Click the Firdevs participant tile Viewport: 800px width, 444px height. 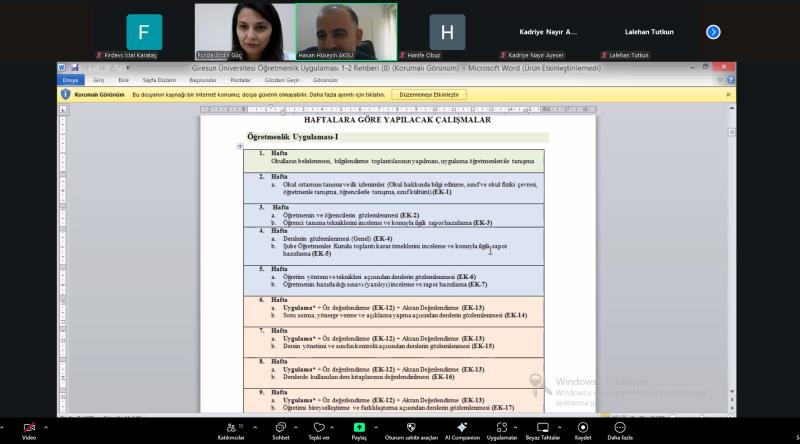[x=144, y=33]
